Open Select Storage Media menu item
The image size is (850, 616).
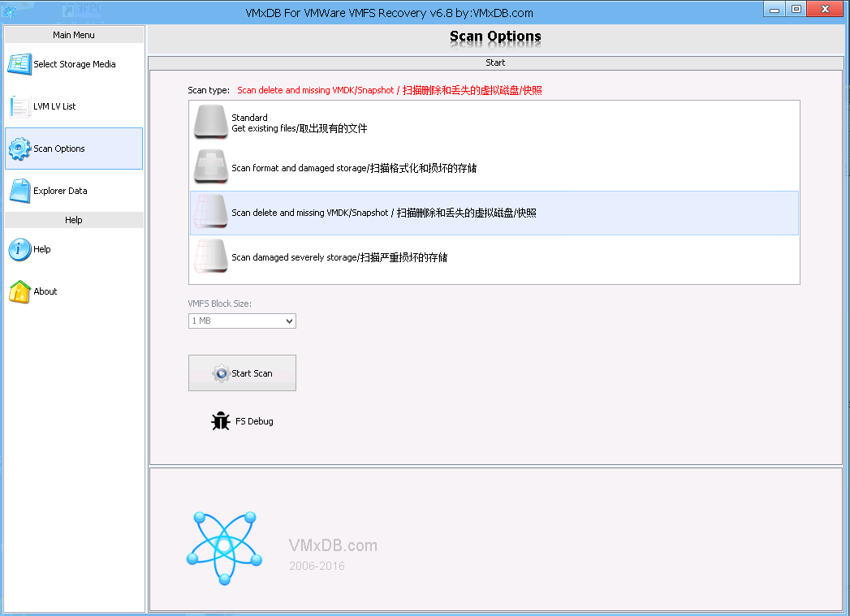tap(74, 64)
